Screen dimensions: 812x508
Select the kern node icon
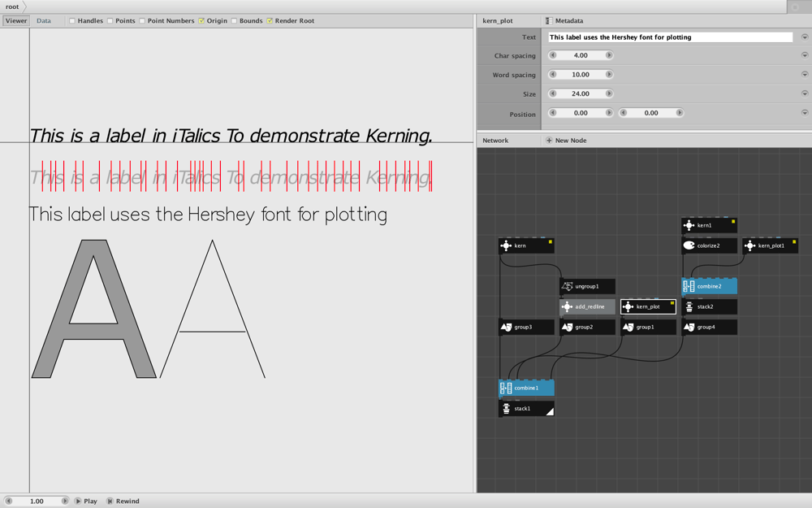coord(507,245)
